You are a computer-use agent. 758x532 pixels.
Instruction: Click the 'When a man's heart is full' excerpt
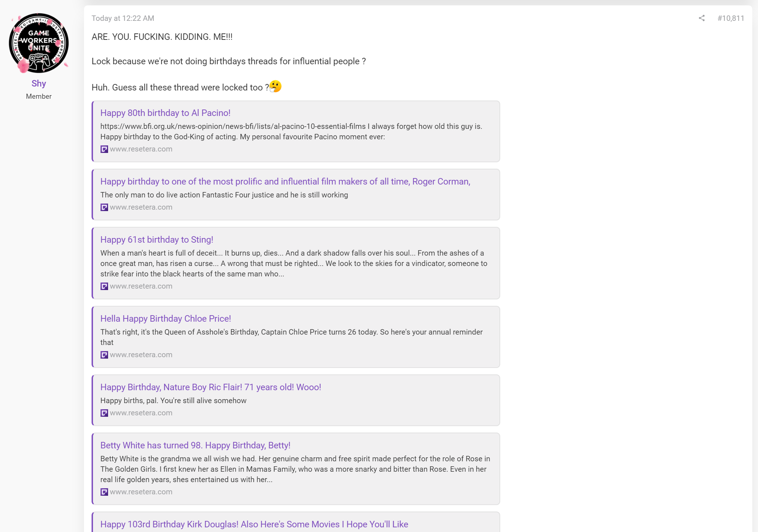[x=294, y=263]
